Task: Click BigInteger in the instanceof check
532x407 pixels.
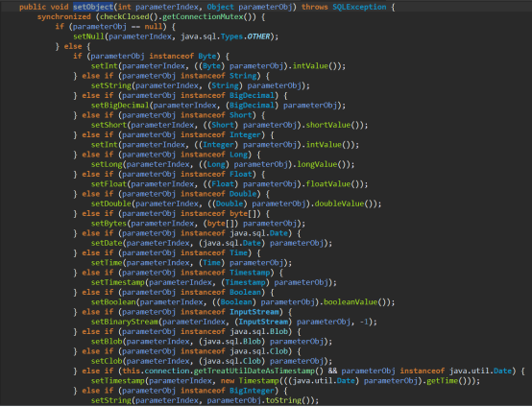Action: [253, 391]
